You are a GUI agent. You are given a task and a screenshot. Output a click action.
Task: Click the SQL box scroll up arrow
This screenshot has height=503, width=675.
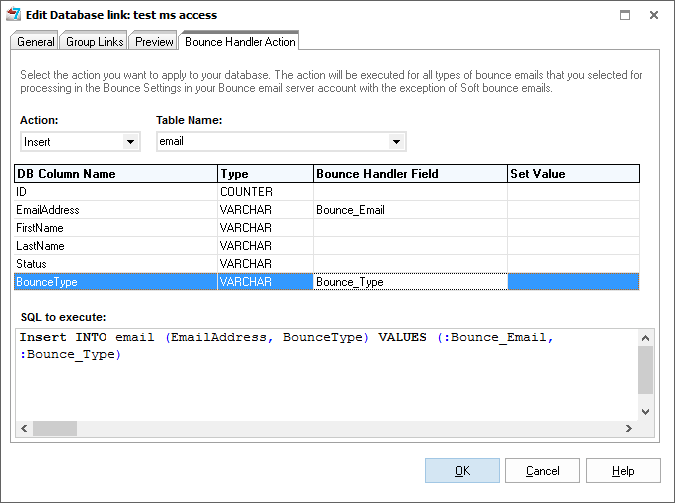click(645, 338)
